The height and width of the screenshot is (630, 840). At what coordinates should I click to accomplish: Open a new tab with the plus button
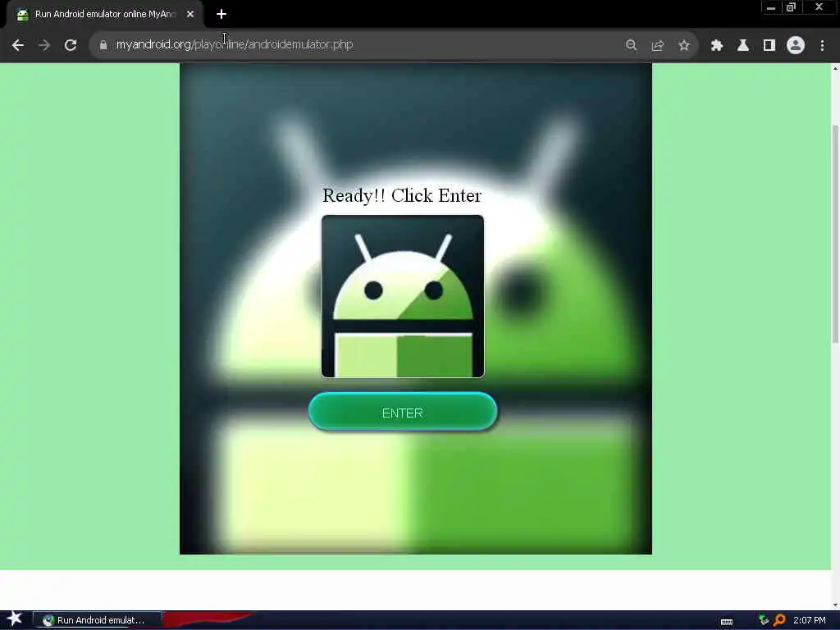[x=221, y=15]
